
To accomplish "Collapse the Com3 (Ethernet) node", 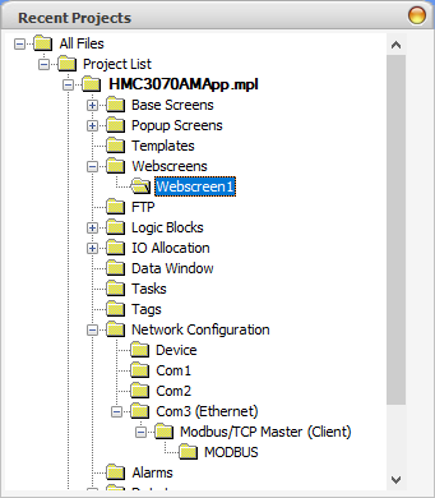I will pos(117,412).
